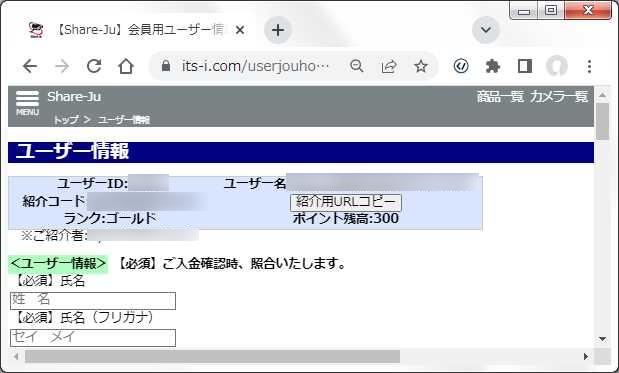Share this page via the share icon
Screen dimensions: 619x373
pyautogui.click(x=389, y=66)
